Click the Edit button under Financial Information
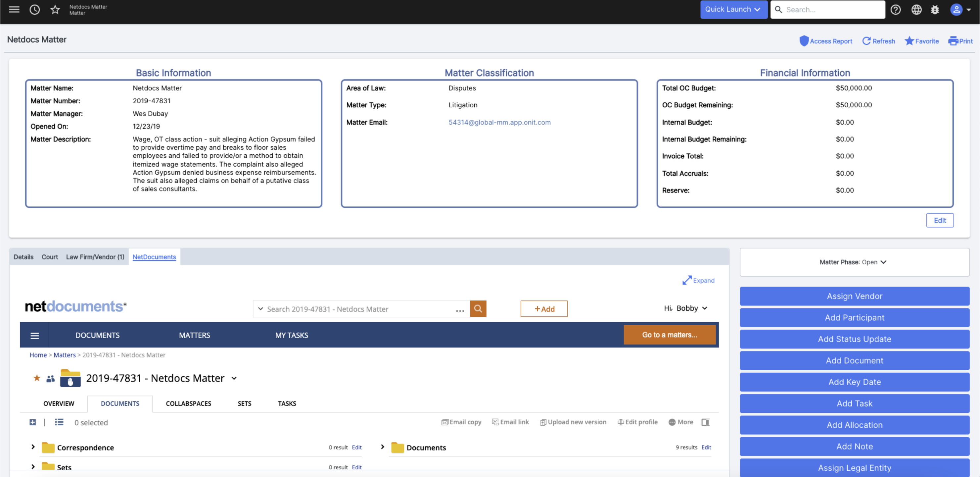 tap(939, 220)
